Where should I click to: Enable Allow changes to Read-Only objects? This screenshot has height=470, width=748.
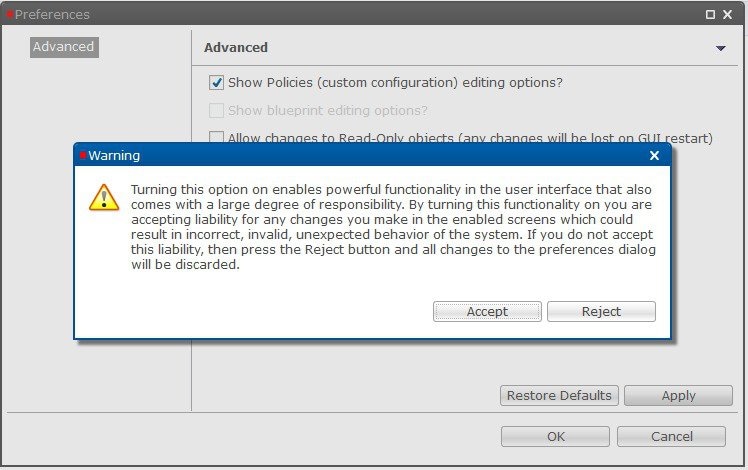[216, 137]
